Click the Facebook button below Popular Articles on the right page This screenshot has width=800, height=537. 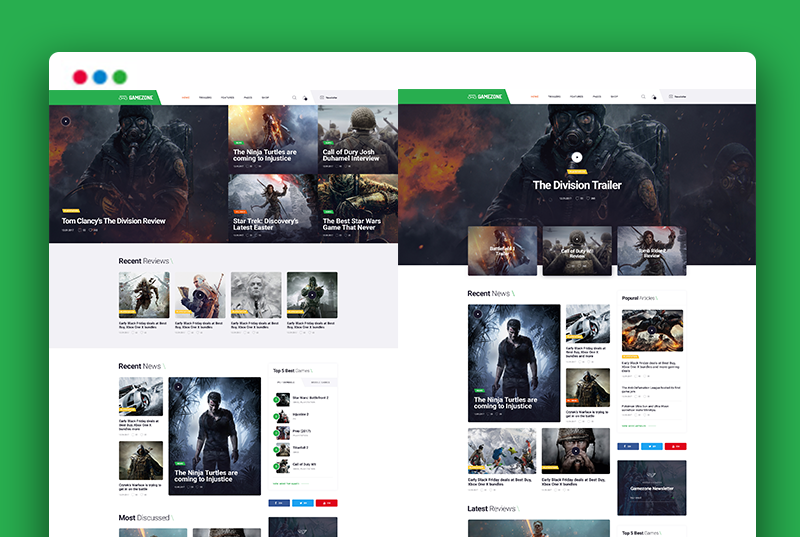coord(628,446)
